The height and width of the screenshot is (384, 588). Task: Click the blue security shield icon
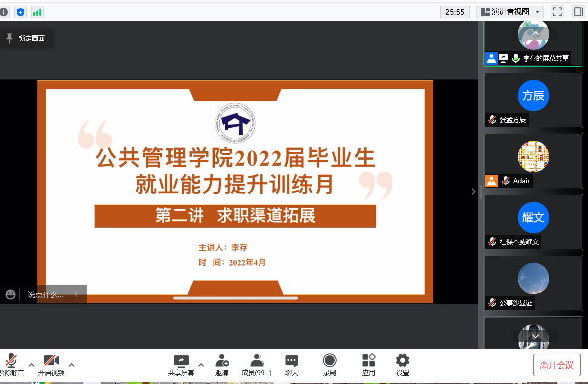point(20,12)
